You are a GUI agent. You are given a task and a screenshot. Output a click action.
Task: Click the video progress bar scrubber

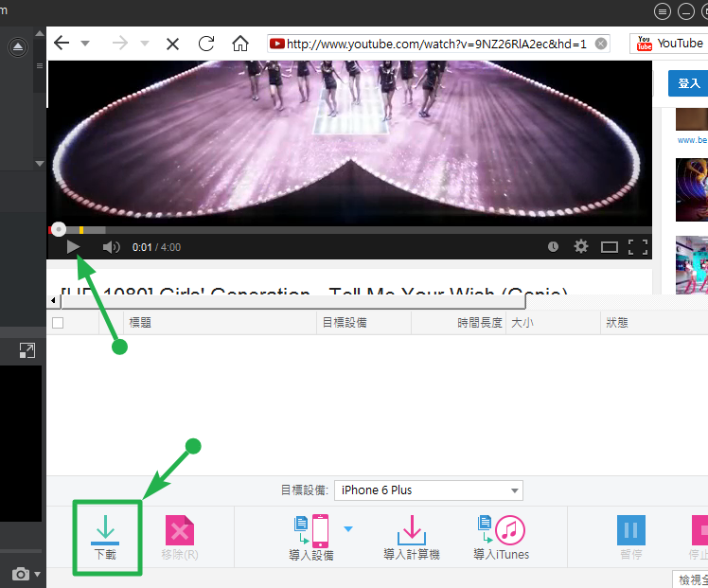coord(59,229)
